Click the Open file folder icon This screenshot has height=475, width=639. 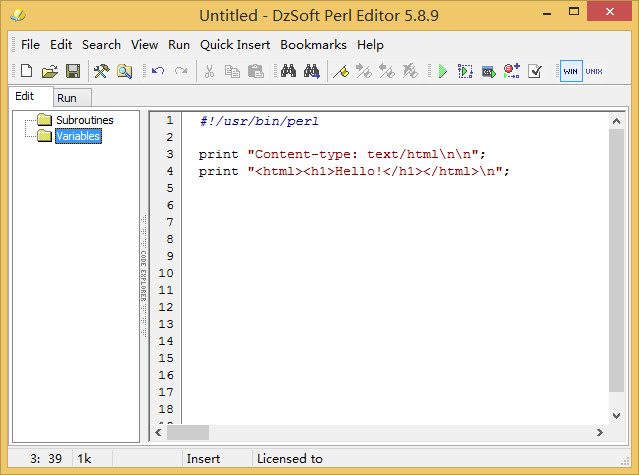click(x=49, y=71)
